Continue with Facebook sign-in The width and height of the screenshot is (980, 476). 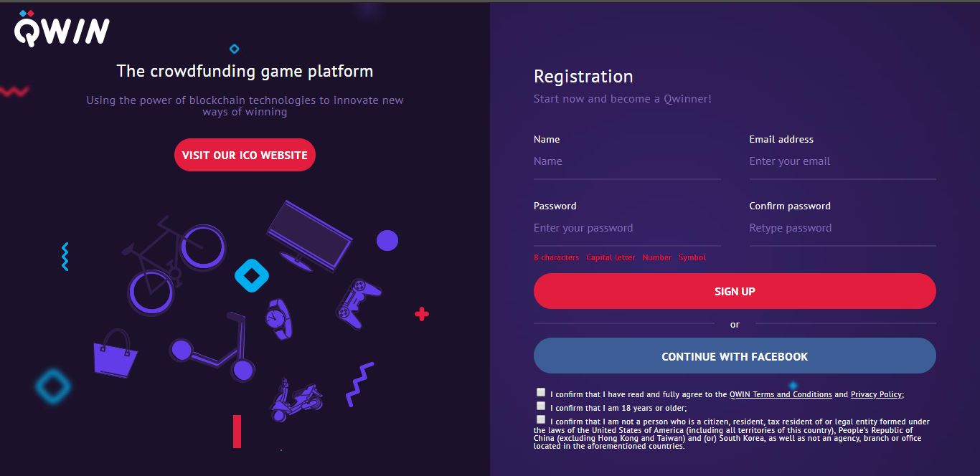click(735, 356)
